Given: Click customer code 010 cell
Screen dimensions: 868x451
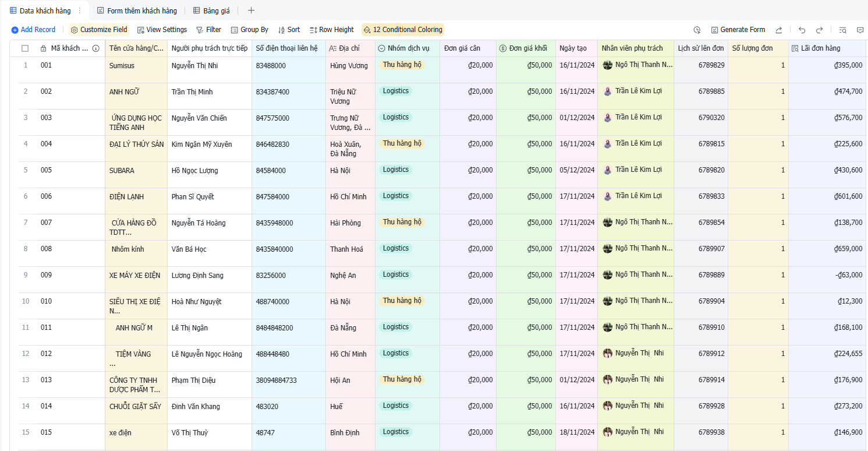Looking at the screenshot, I should [70, 306].
